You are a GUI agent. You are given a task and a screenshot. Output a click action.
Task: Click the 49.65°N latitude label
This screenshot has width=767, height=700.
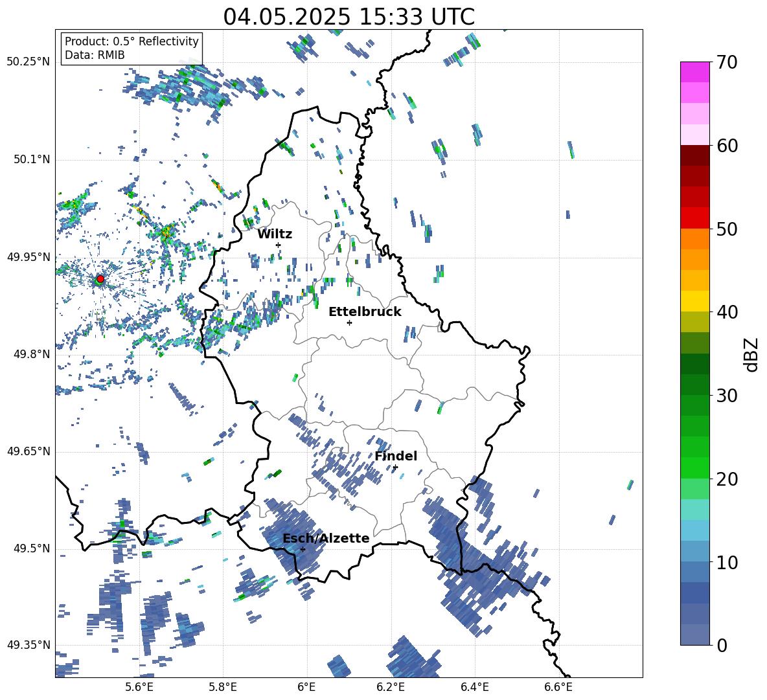[29, 451]
